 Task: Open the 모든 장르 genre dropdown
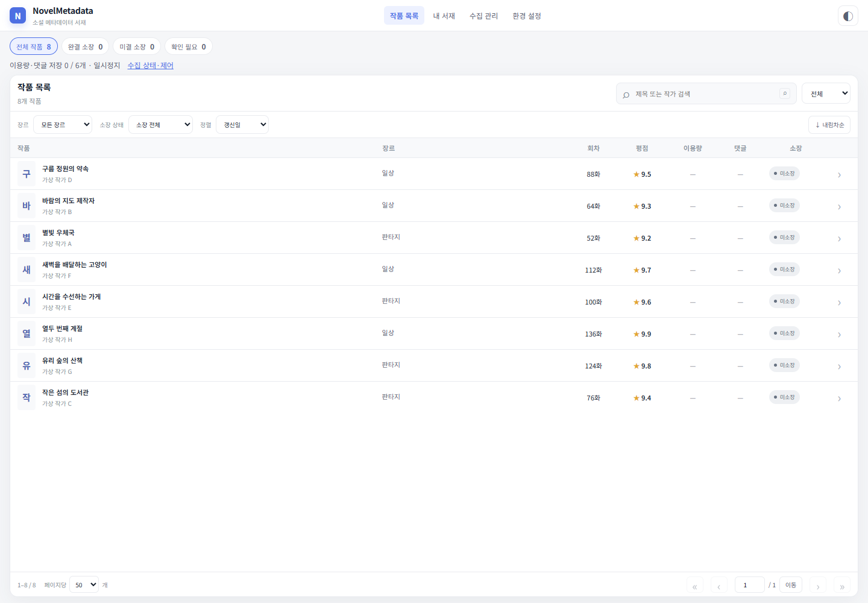pos(63,125)
